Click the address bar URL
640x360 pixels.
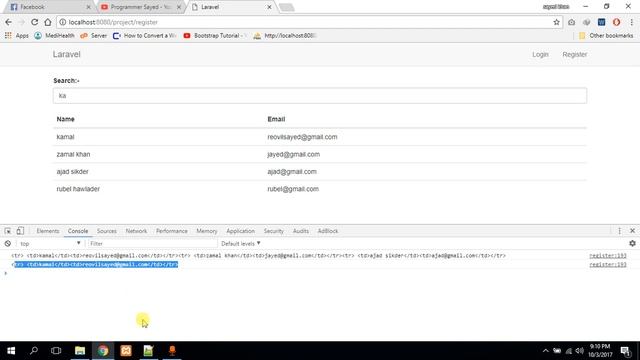pos(113,22)
